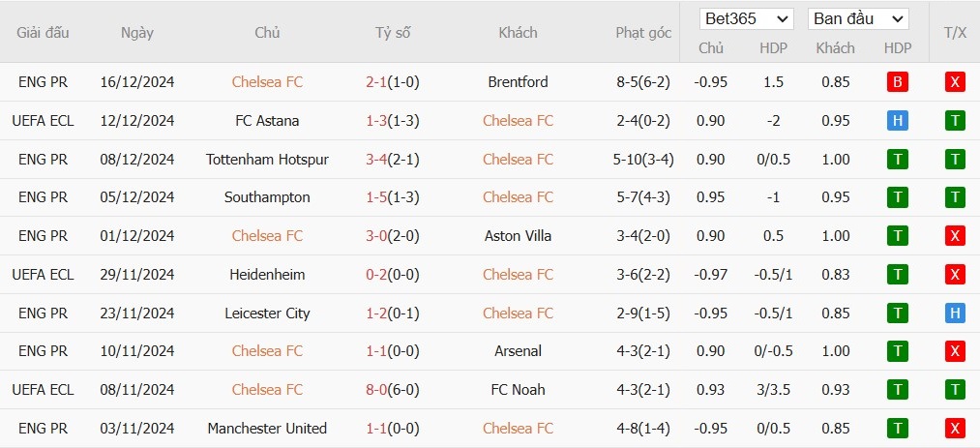Click the Manchester United team name

268,429
